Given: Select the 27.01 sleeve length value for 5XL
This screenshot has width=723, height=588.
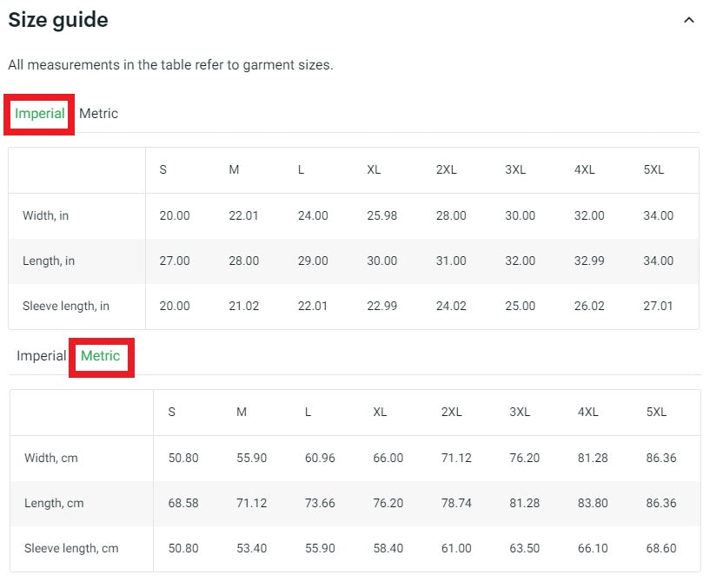Looking at the screenshot, I should click(x=658, y=306).
